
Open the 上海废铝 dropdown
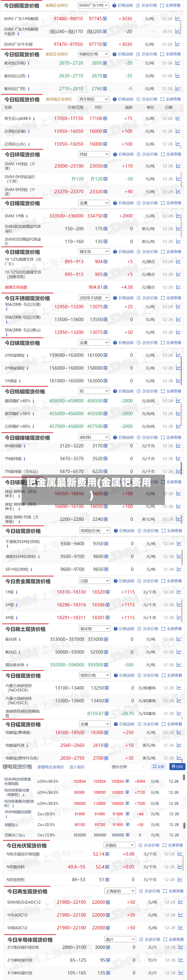(x=120, y=891)
